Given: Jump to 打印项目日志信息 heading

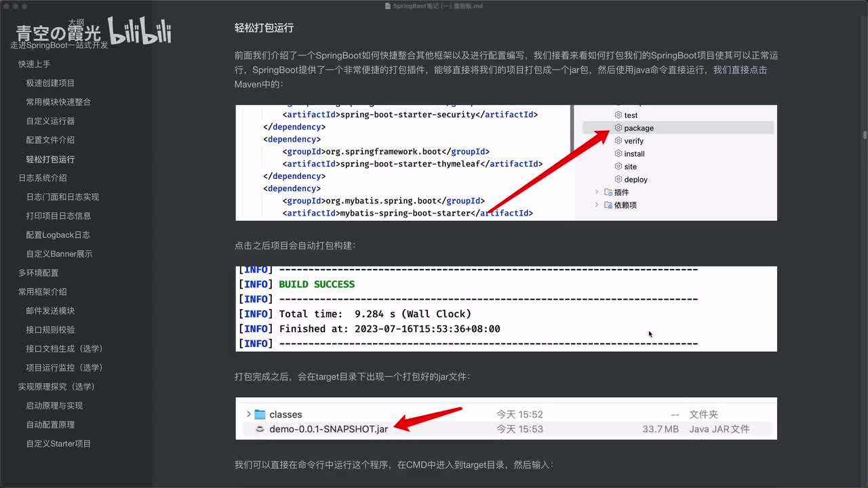Looking at the screenshot, I should [x=58, y=216].
